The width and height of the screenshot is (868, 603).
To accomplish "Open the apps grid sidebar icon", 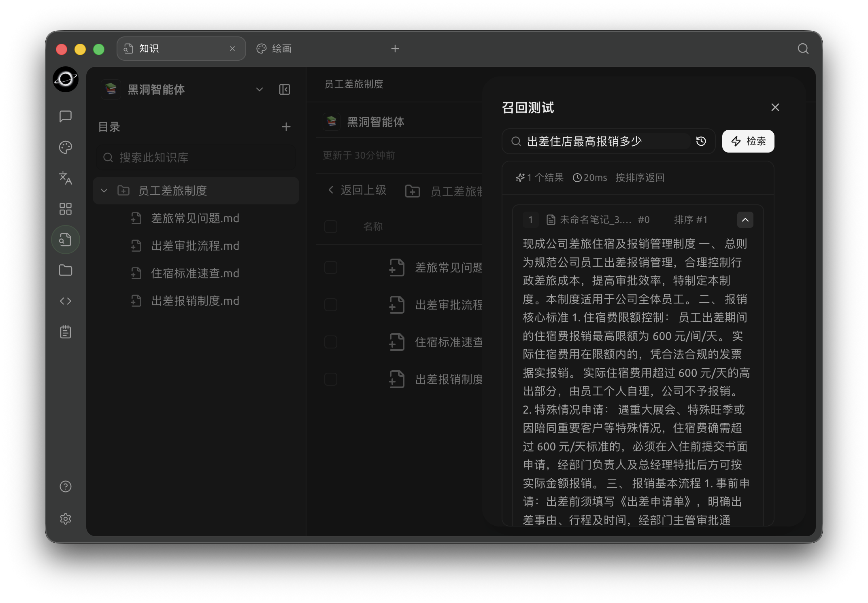I will 65,209.
